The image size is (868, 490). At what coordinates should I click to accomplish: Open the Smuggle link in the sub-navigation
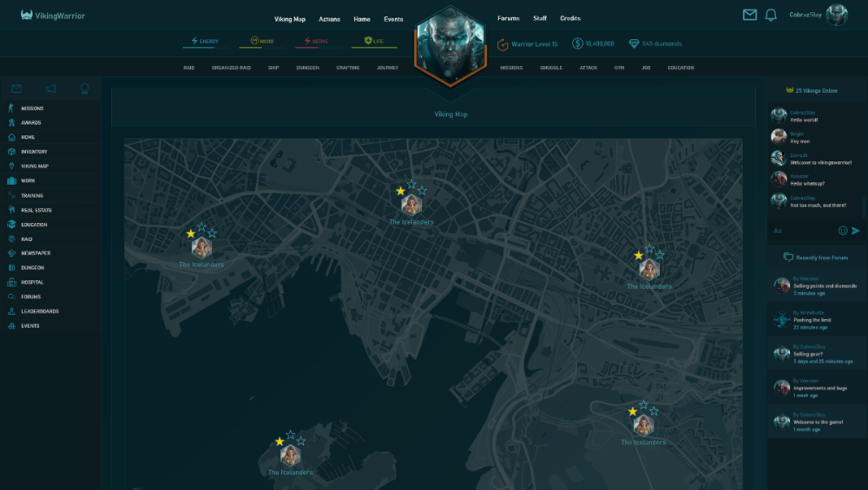(550, 68)
